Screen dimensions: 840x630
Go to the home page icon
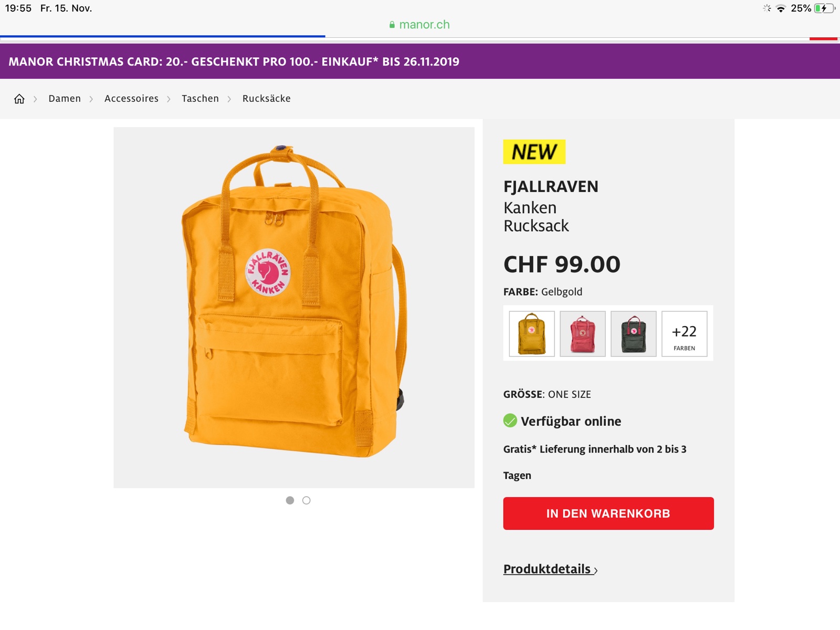click(19, 99)
